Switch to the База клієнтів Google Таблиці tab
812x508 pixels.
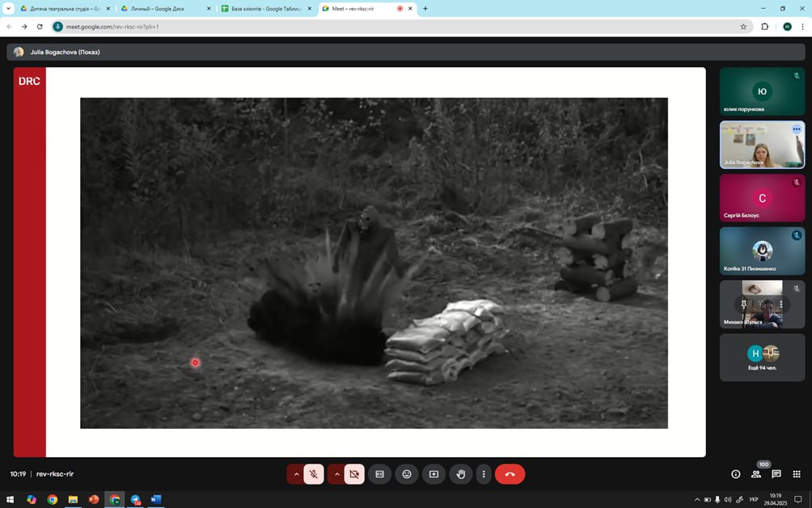tap(265, 8)
